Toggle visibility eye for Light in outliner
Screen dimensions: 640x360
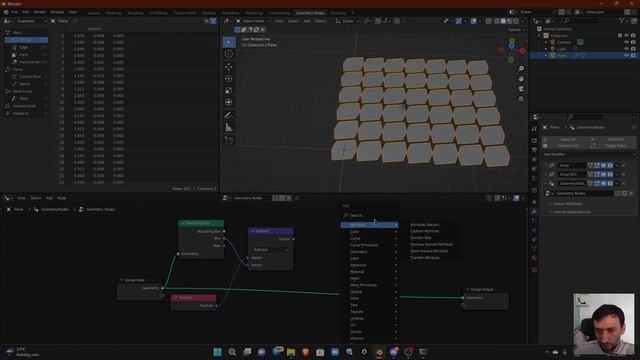tap(627, 49)
